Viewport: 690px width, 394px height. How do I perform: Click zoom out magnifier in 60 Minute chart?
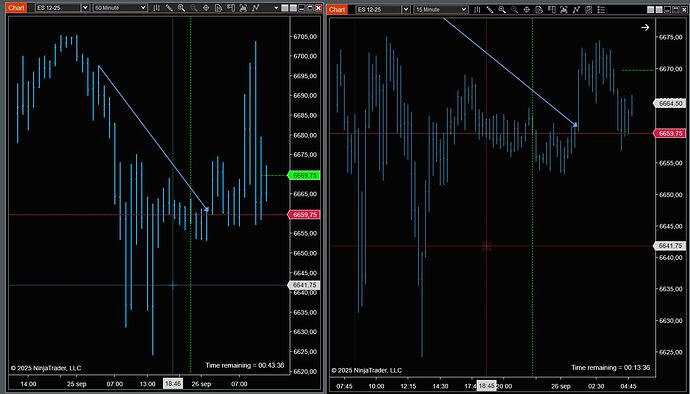click(194, 8)
